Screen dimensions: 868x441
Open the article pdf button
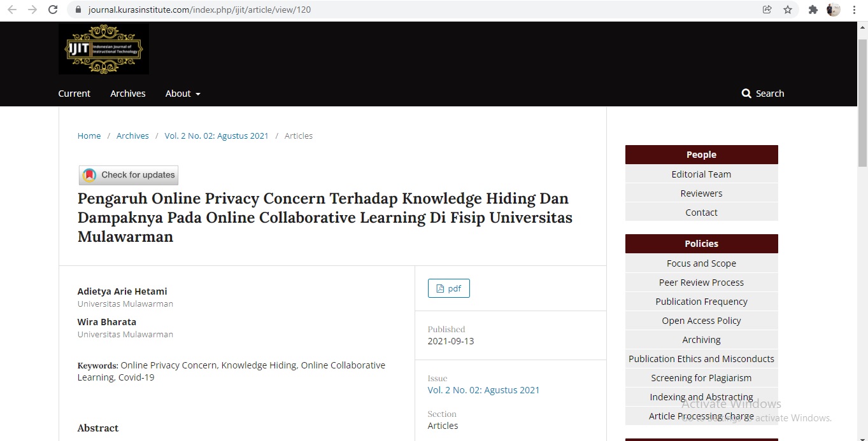point(448,288)
